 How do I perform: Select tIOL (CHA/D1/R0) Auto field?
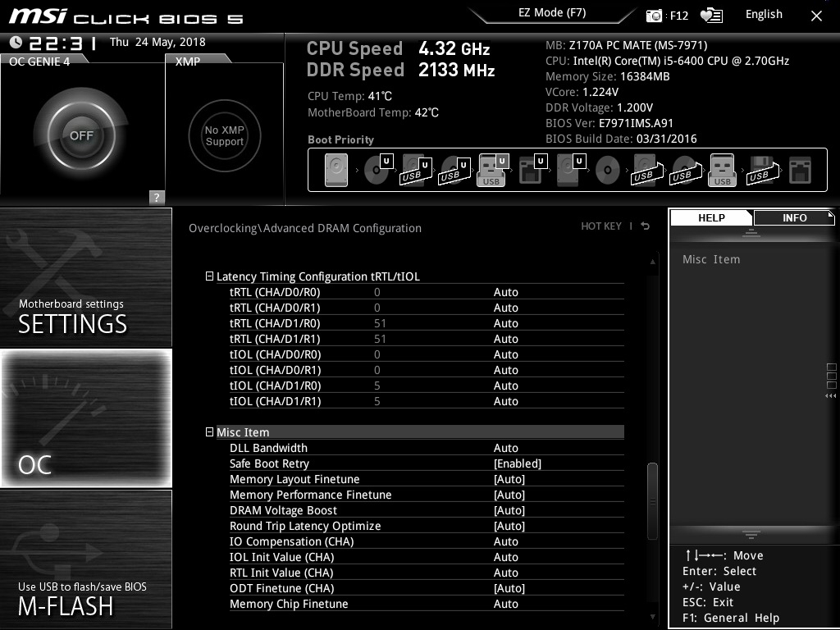(x=505, y=386)
